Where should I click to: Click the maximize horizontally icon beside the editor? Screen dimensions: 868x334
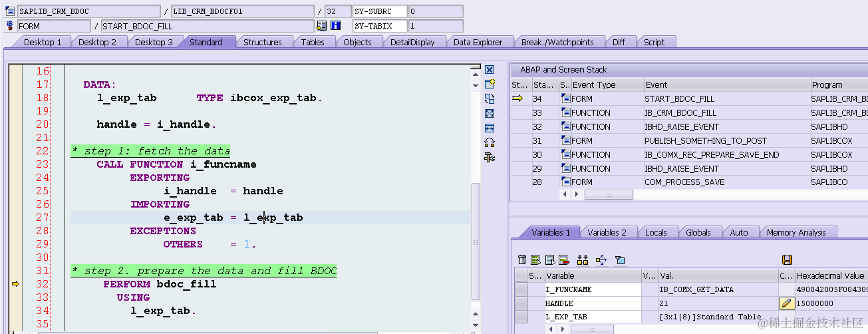[490, 128]
